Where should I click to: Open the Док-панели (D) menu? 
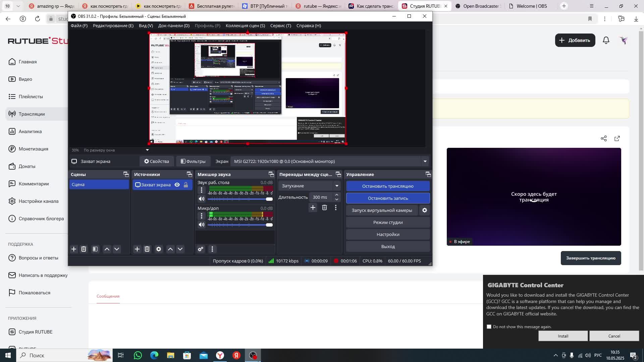174,25
